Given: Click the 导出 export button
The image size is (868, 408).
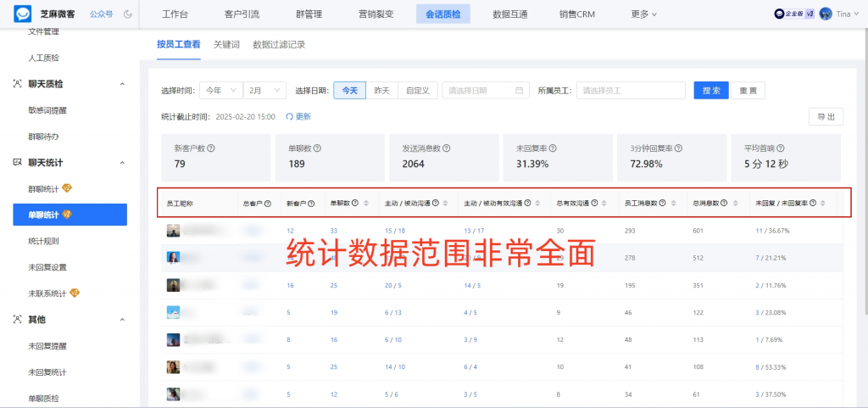Looking at the screenshot, I should coord(826,117).
